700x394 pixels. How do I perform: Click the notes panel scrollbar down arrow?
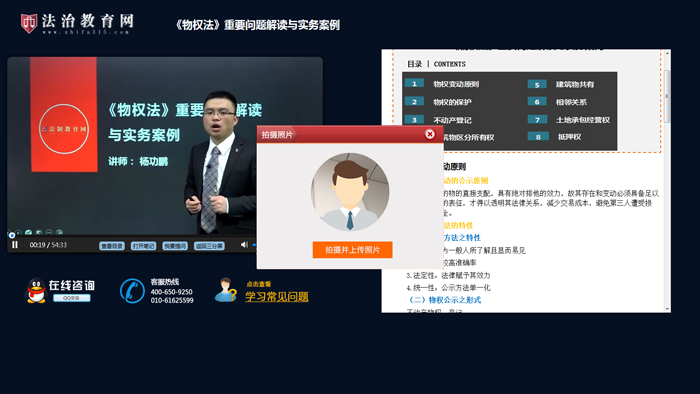click(x=667, y=308)
